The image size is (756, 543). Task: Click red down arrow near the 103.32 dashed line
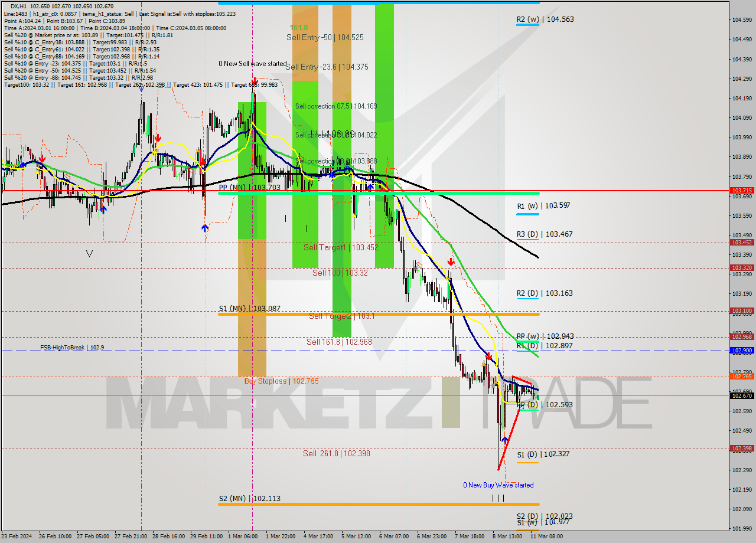451,261
